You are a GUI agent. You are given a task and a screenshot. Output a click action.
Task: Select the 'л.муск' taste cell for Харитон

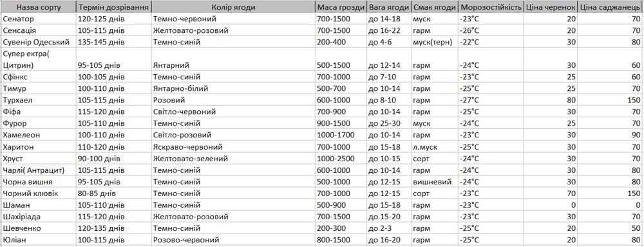[435, 147]
